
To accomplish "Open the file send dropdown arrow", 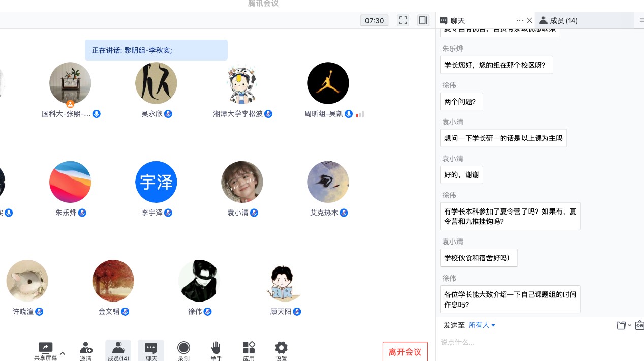I will (x=628, y=326).
